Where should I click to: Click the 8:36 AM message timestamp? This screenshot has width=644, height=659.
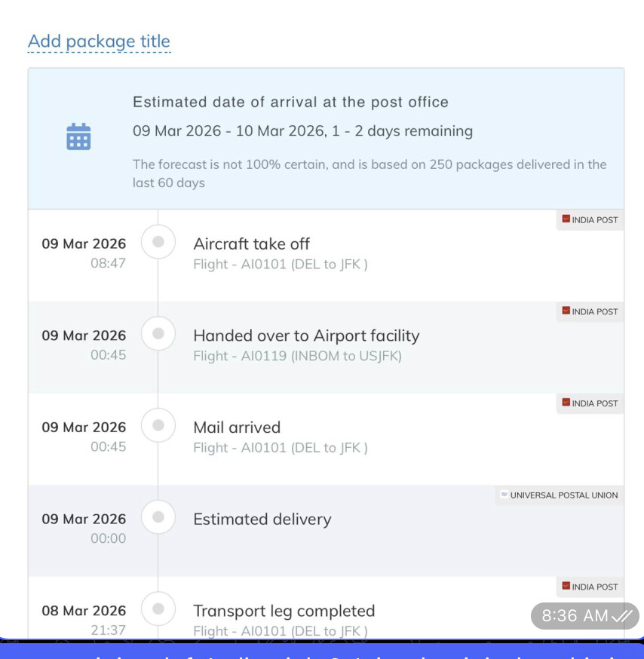[575, 616]
